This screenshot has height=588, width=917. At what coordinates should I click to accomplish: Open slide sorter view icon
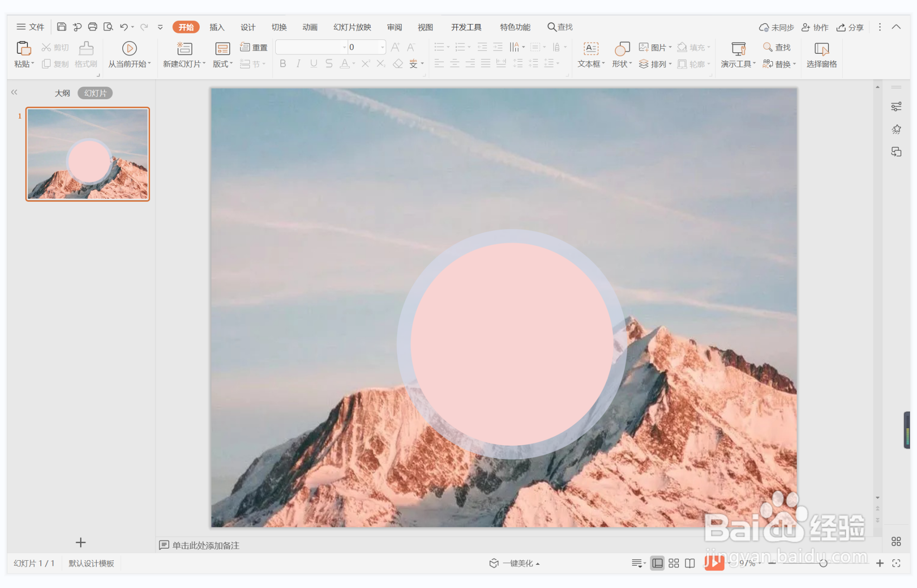coord(674,563)
